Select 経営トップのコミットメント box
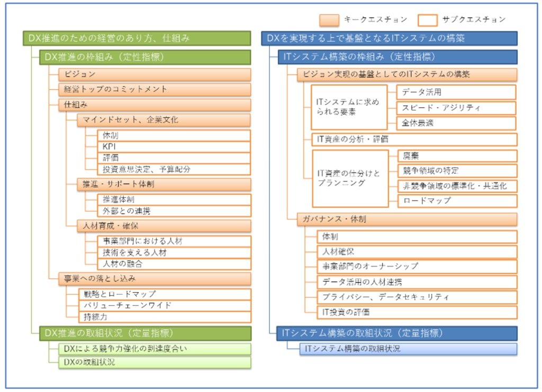Viewport: 542px width, 392px height. pyautogui.click(x=154, y=89)
